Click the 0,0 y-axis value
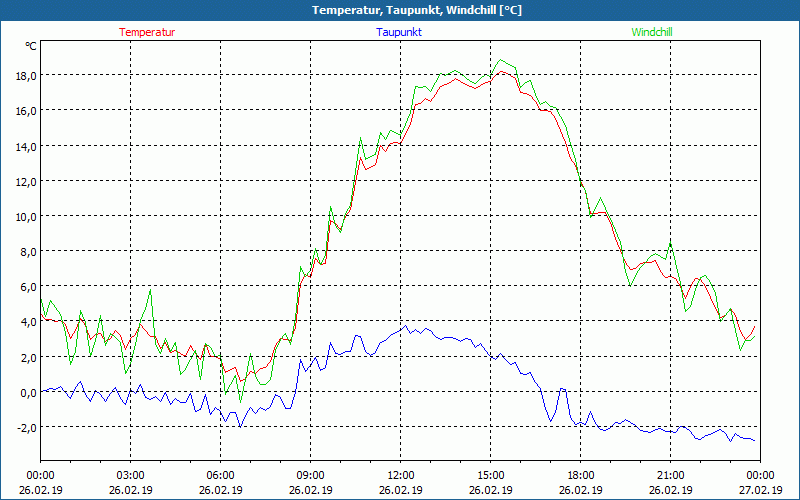This screenshot has height=500, width=800. tap(29, 392)
